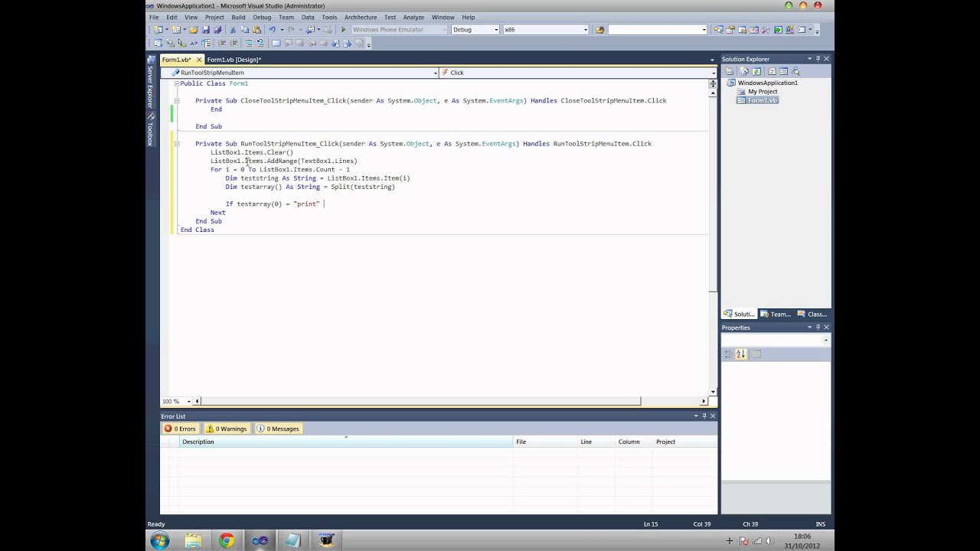Open the Build menu
980x551 pixels.
tap(238, 17)
